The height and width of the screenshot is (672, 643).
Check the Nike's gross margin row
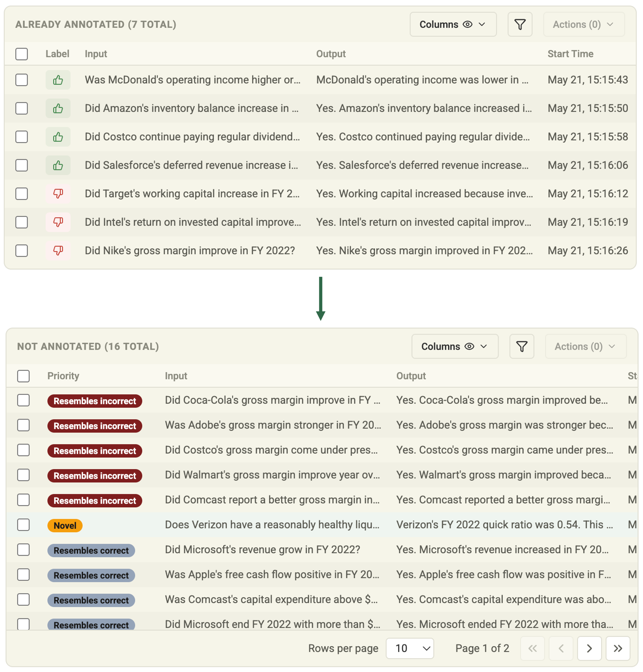coord(21,251)
